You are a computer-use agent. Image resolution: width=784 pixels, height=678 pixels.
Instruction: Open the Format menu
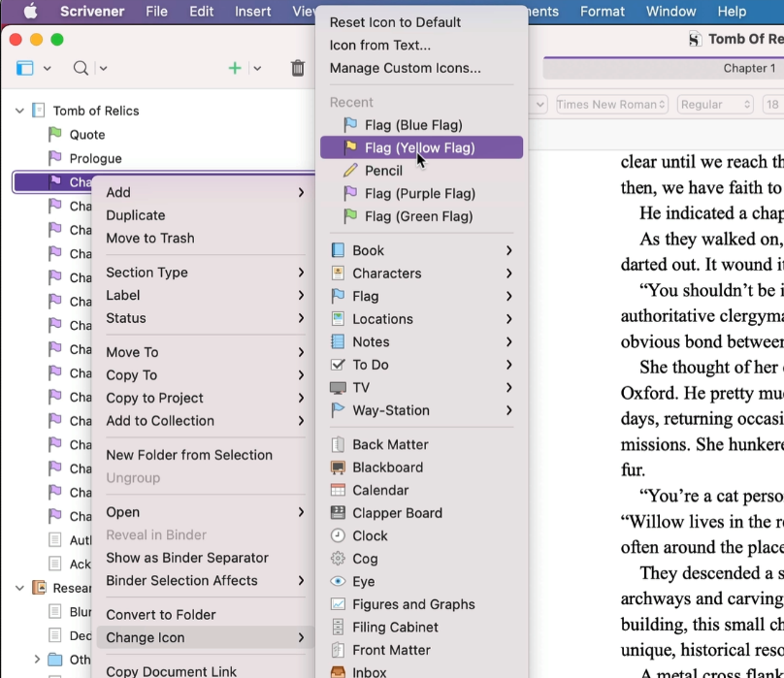point(603,11)
